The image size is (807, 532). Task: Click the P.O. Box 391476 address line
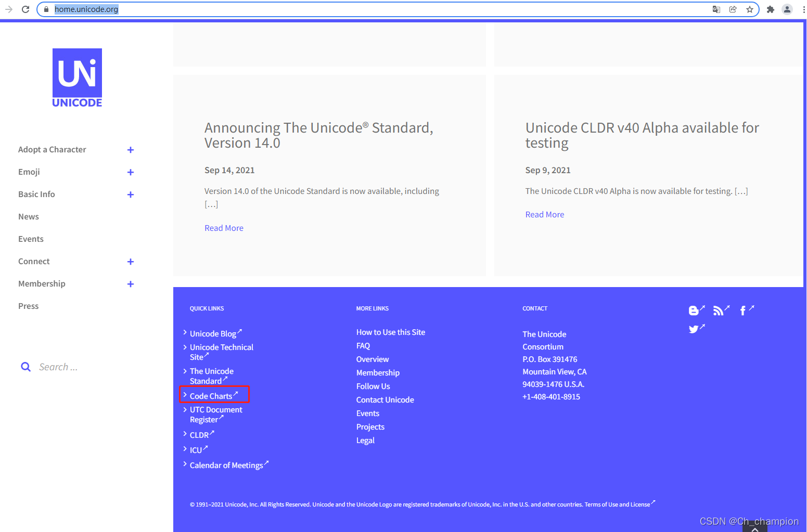pyautogui.click(x=550, y=359)
